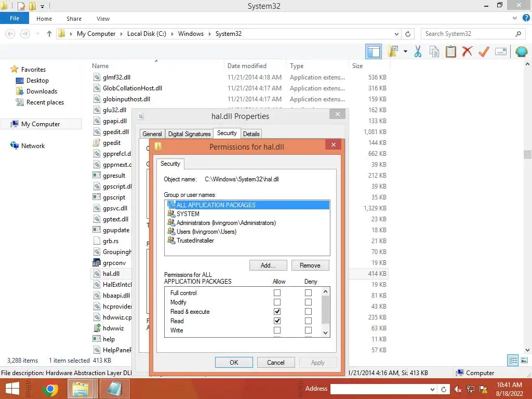The width and height of the screenshot is (532, 399).
Task: Open the Share ribbon tab
Action: click(x=74, y=19)
